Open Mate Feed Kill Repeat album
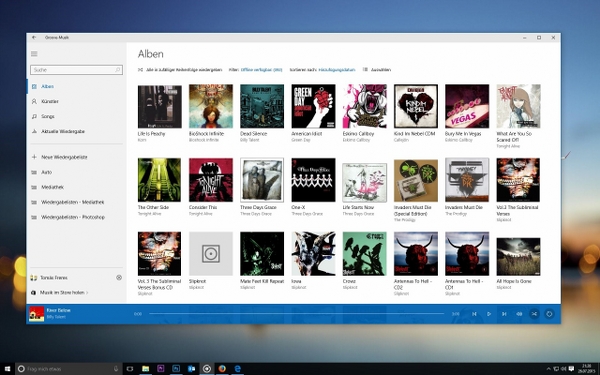Image resolution: width=600 pixels, height=375 pixels. click(262, 254)
